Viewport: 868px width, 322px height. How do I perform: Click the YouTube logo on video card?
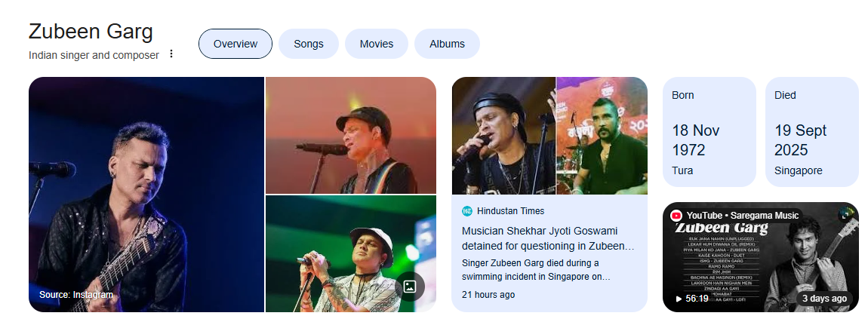pyautogui.click(x=676, y=216)
